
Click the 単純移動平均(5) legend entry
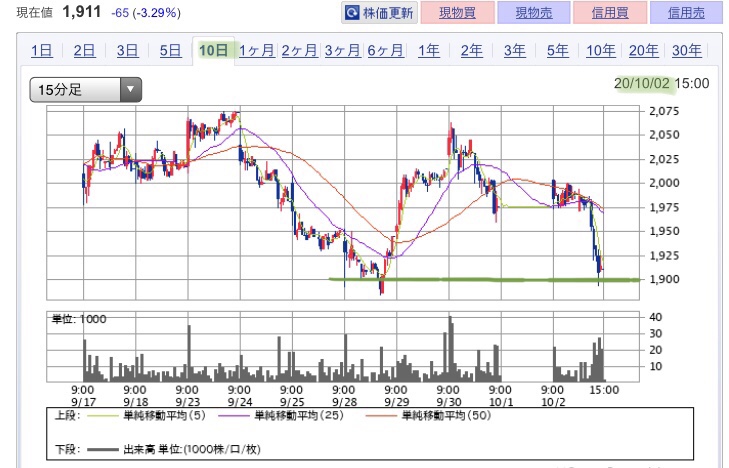[x=146, y=415]
